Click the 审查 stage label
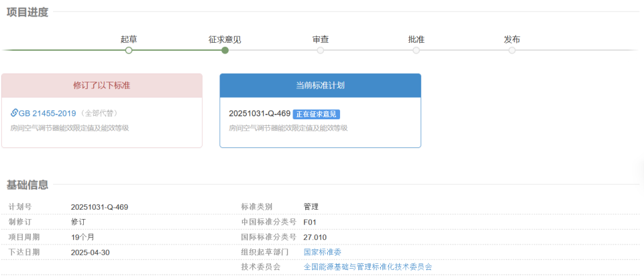The height and width of the screenshot is (280, 644). click(321, 40)
